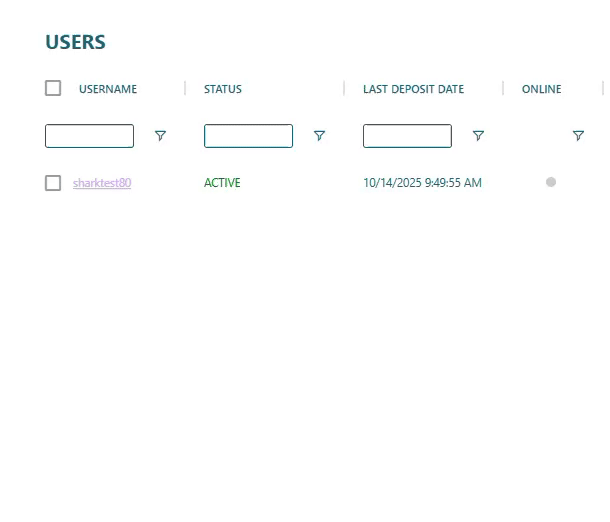Viewport: 610px width, 522px height.
Task: Focus the Status filter text box
Action: (248, 136)
